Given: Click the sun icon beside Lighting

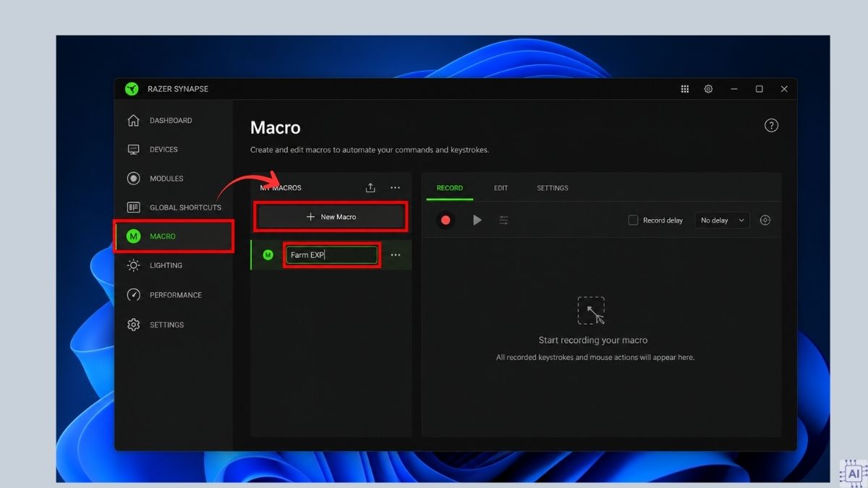Looking at the screenshot, I should click(133, 265).
